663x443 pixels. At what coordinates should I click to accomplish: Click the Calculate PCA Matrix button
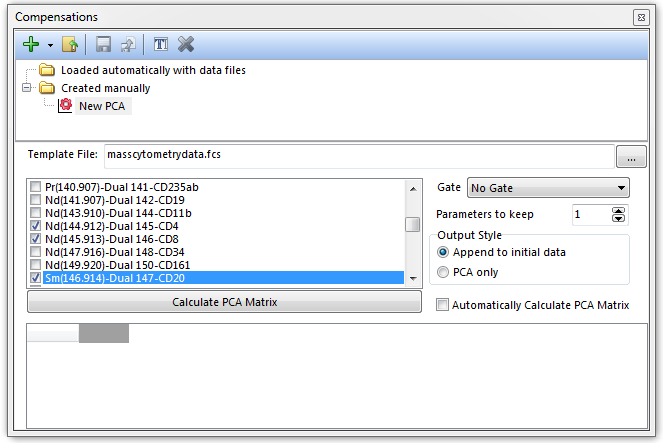pyautogui.click(x=225, y=302)
